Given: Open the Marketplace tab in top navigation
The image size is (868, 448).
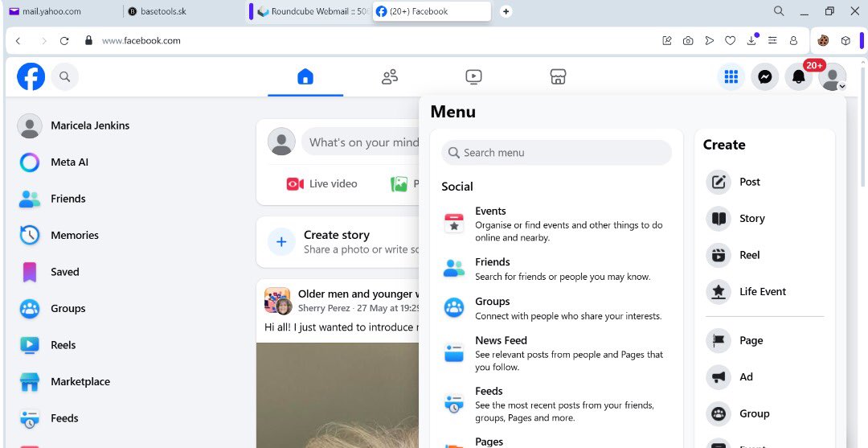Looking at the screenshot, I should click(558, 76).
